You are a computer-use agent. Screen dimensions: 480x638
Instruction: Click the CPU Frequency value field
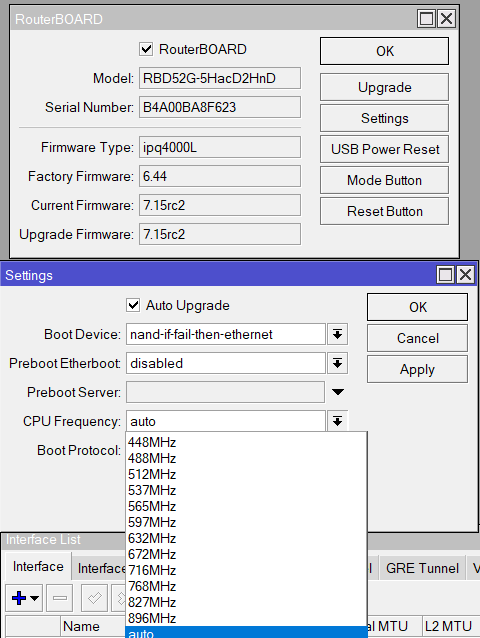click(x=226, y=421)
